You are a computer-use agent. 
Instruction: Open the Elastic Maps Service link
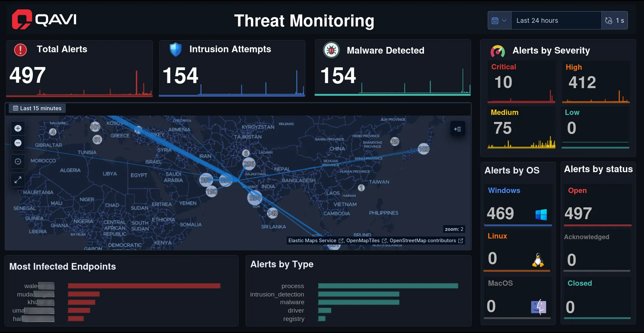point(313,241)
